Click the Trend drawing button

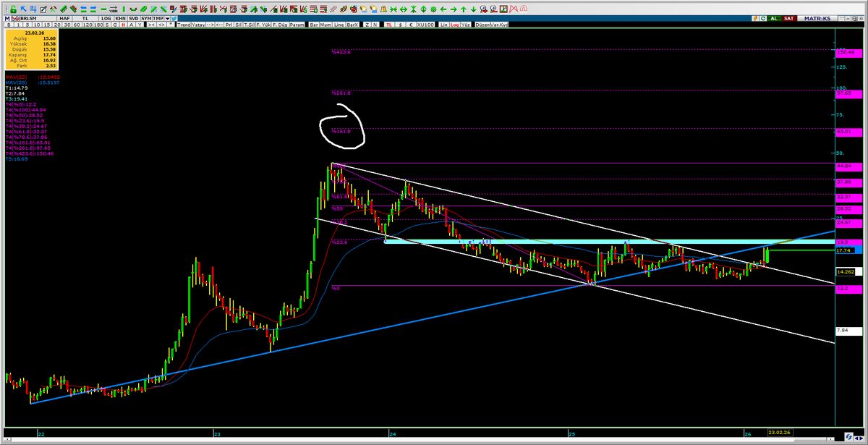184,24
